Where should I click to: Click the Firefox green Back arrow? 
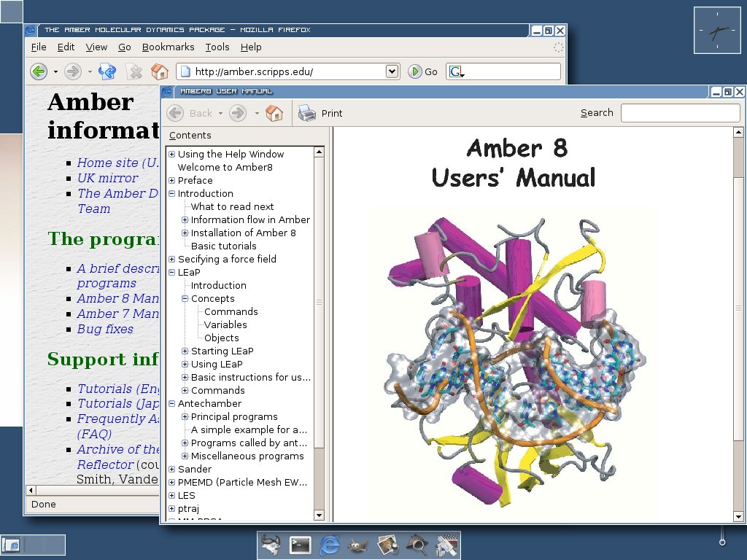click(38, 71)
